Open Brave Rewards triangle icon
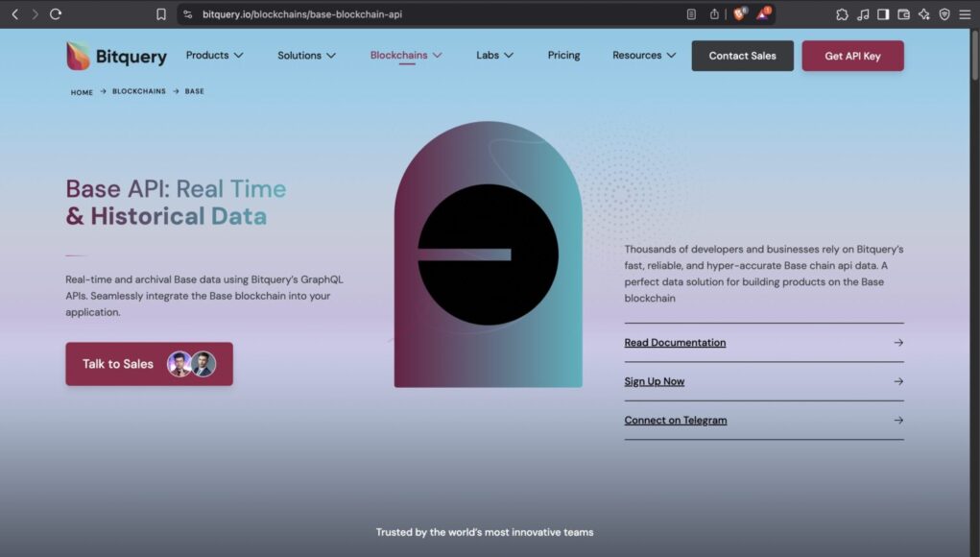The width and height of the screenshot is (980, 557). [764, 13]
